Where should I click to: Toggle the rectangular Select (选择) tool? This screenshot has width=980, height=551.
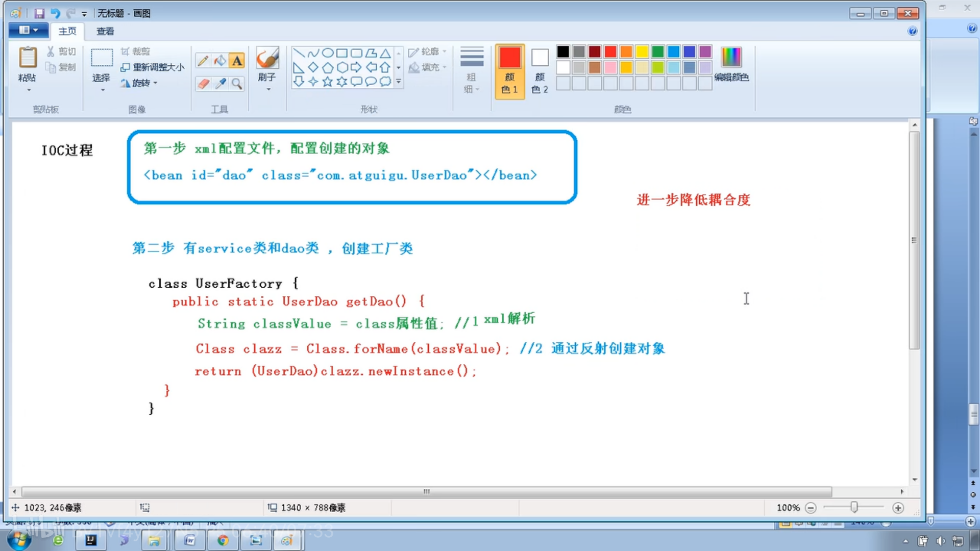102,59
